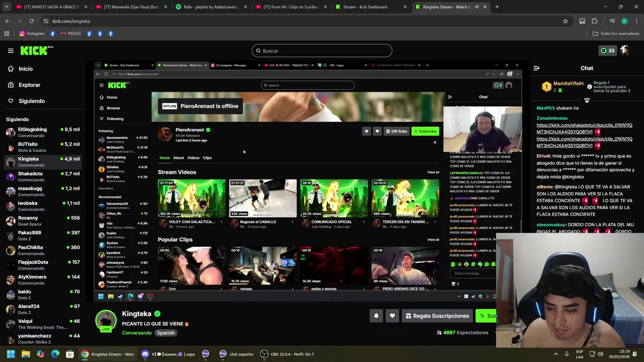This screenshot has width=644, height=362.
Task: Show hidden system tray icons
Action: pyautogui.click(x=556, y=354)
